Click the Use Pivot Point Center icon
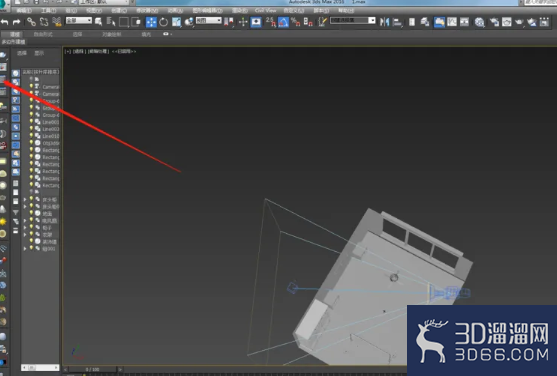 229,22
